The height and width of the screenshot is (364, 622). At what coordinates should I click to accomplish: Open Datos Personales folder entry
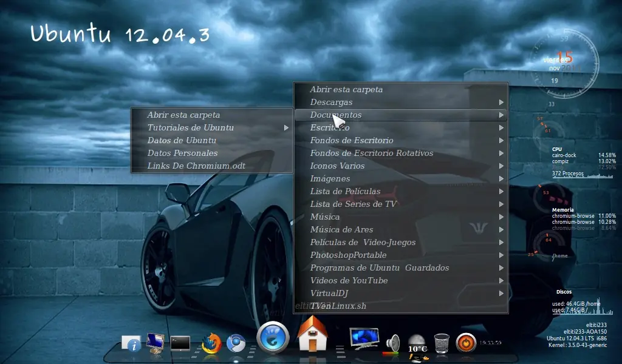[x=212, y=153]
